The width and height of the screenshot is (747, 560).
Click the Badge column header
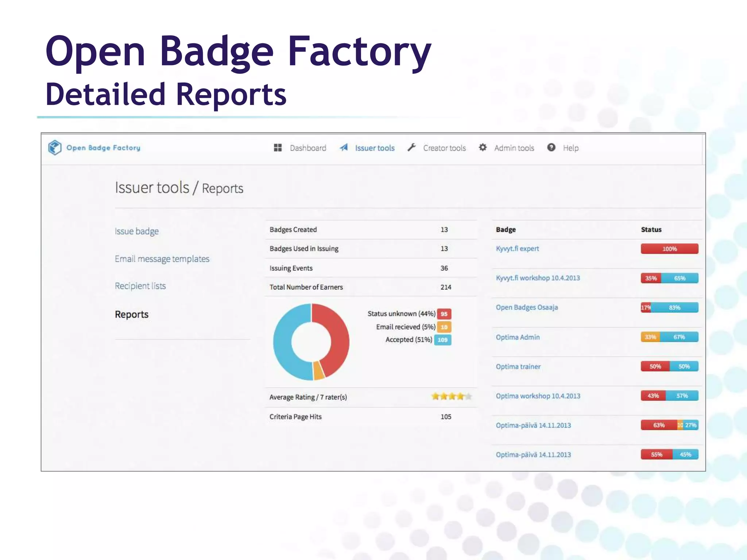(506, 230)
